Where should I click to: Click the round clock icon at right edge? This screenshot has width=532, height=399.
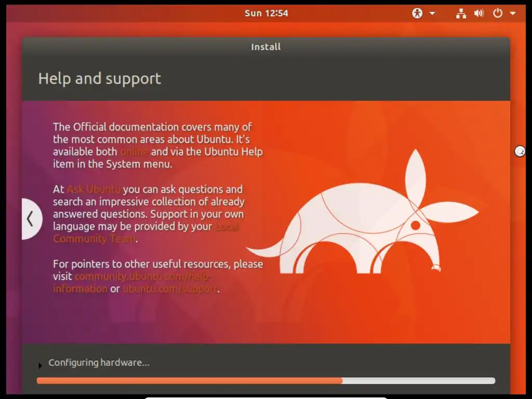[x=520, y=151]
